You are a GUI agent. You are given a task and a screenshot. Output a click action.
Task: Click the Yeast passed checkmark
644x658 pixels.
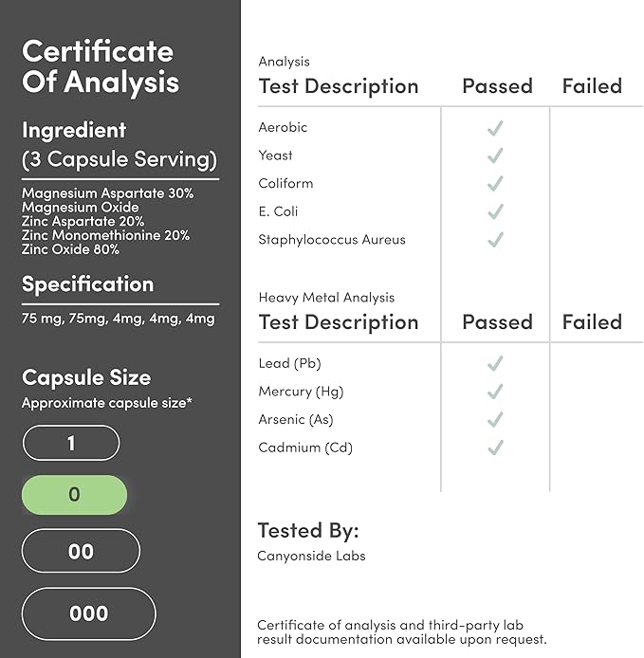pyautogui.click(x=495, y=155)
